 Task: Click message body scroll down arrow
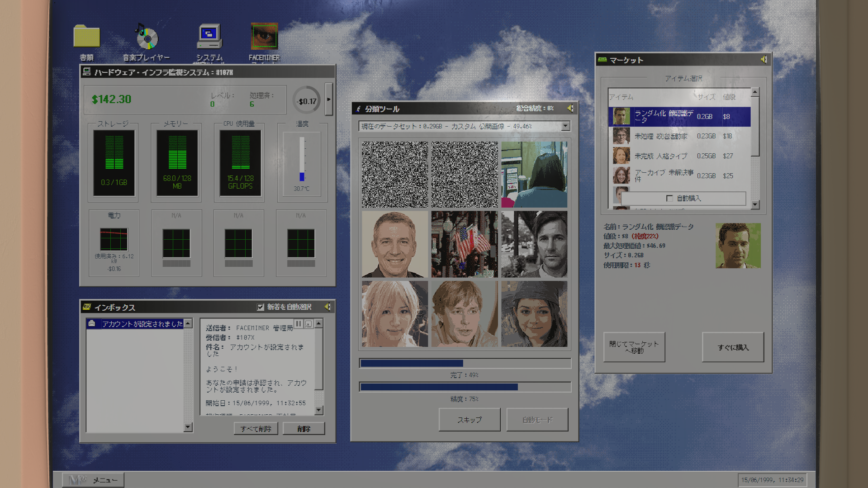point(319,410)
